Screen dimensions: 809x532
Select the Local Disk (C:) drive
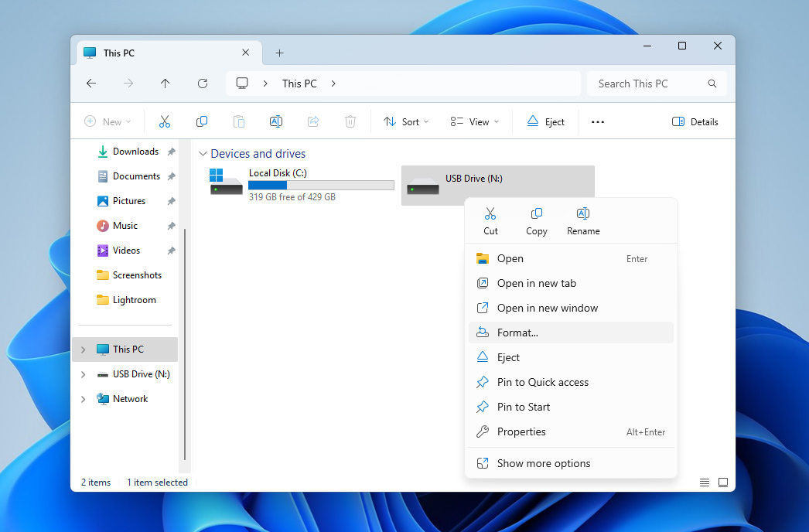302,186
